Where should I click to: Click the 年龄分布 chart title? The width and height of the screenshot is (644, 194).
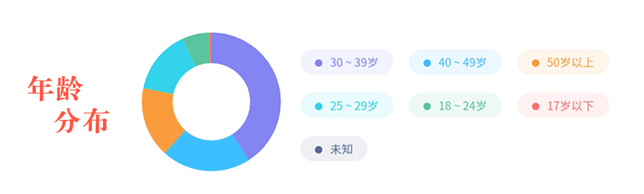click(x=68, y=104)
